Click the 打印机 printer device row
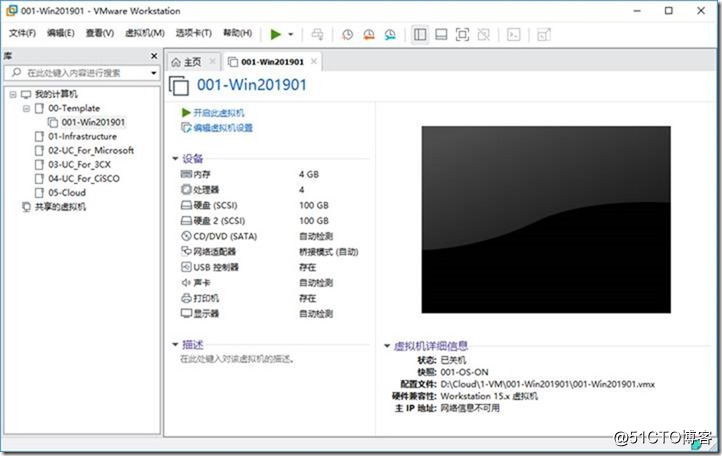 (x=272, y=298)
